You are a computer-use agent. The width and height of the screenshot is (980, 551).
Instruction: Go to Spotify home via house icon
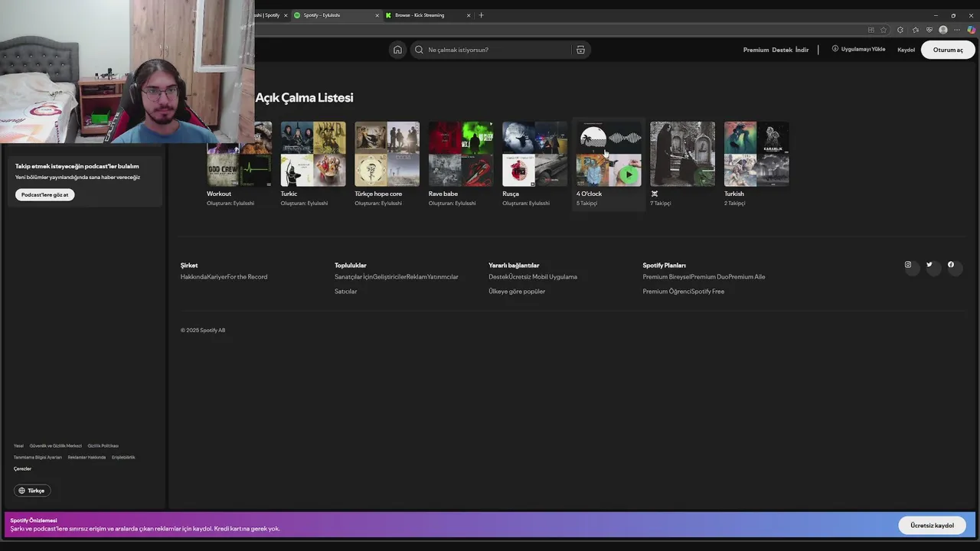pyautogui.click(x=397, y=50)
